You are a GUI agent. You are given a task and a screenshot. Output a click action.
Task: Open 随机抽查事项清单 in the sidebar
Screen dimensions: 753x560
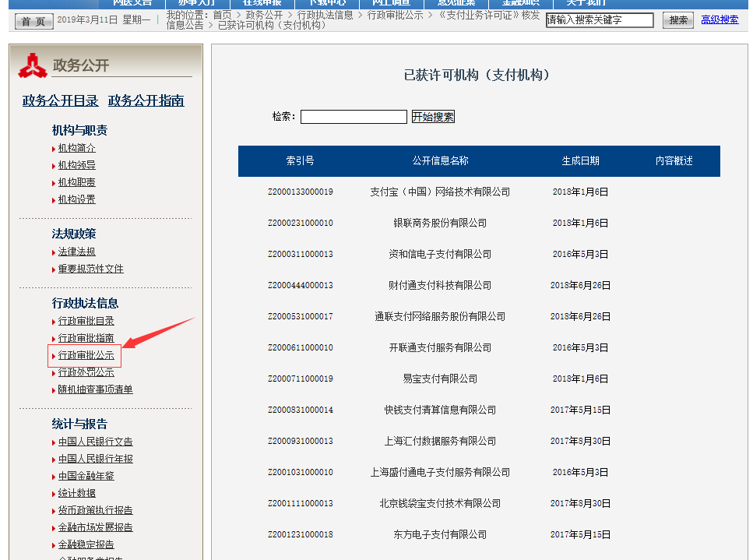(x=96, y=389)
